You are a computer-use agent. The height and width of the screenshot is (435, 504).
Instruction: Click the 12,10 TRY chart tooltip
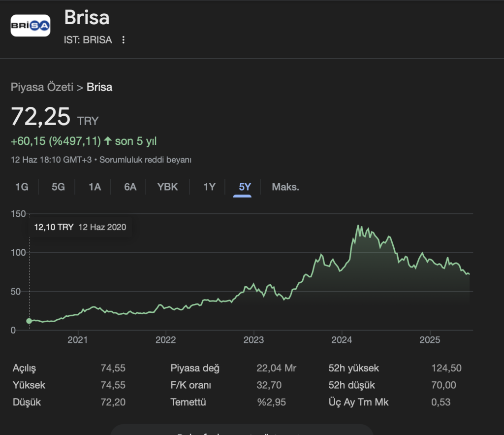coord(80,227)
